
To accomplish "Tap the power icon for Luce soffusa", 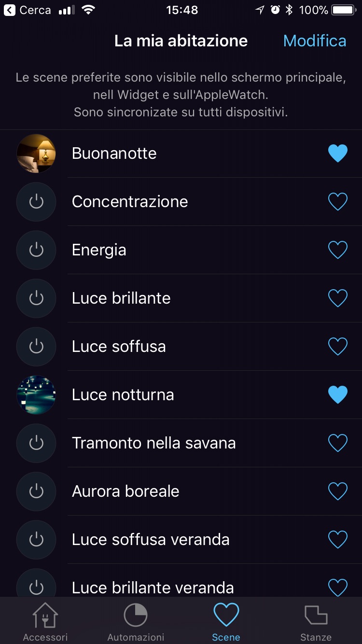I will tap(36, 347).
